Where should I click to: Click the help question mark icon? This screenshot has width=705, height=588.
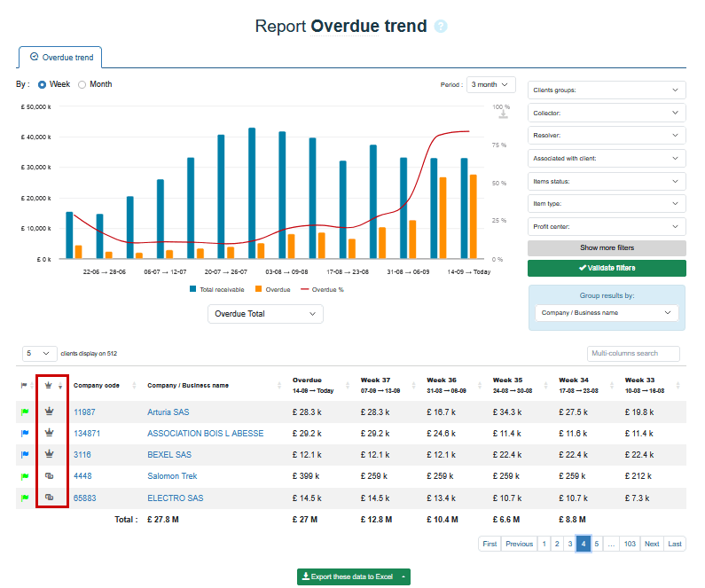441,27
